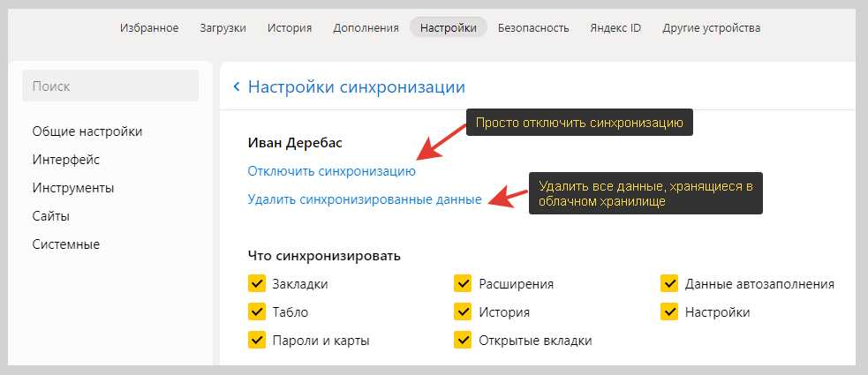The image size is (868, 375).
Task: Uncheck the Закладки checkbox
Action: pos(257,284)
